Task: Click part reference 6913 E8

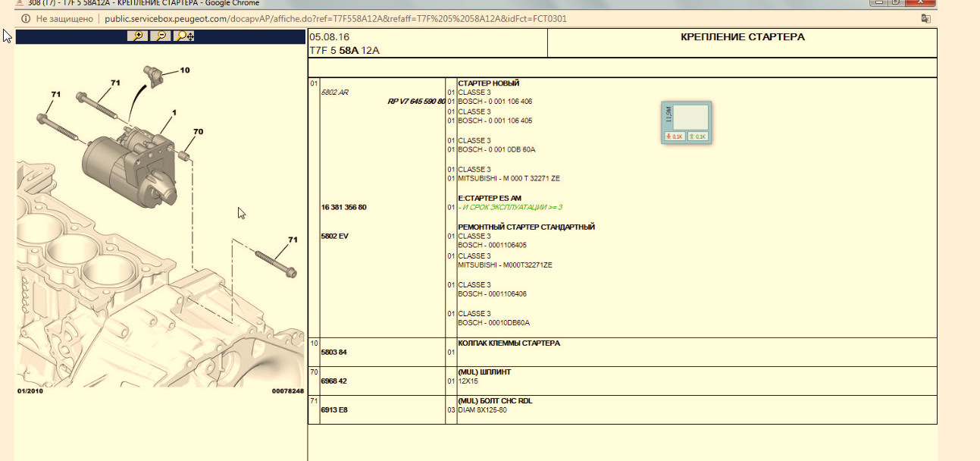Action: tap(334, 409)
